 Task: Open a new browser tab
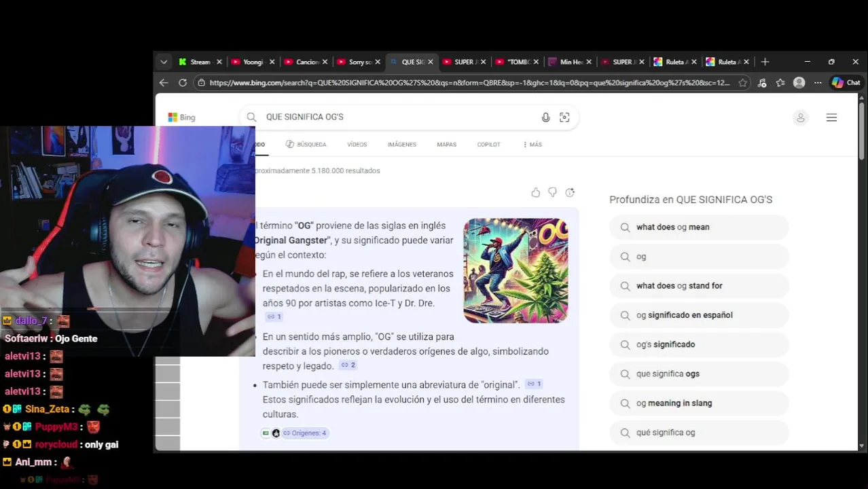pyautogui.click(x=765, y=62)
